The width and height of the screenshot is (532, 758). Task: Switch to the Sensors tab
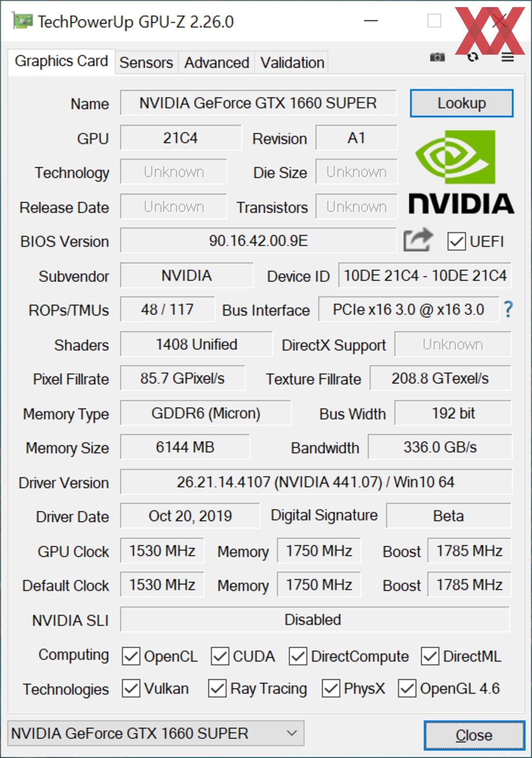146,63
